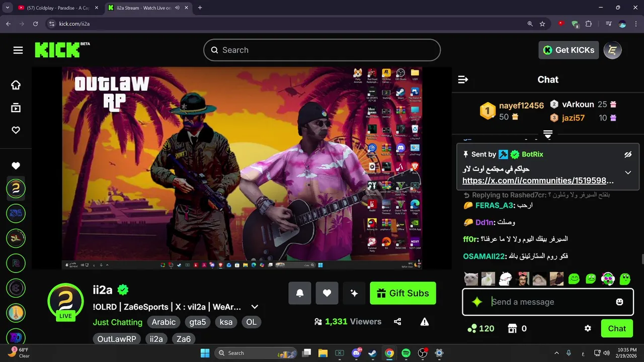This screenshot has width=644, height=362.
Task: Open channel points balance 120
Action: click(480, 328)
